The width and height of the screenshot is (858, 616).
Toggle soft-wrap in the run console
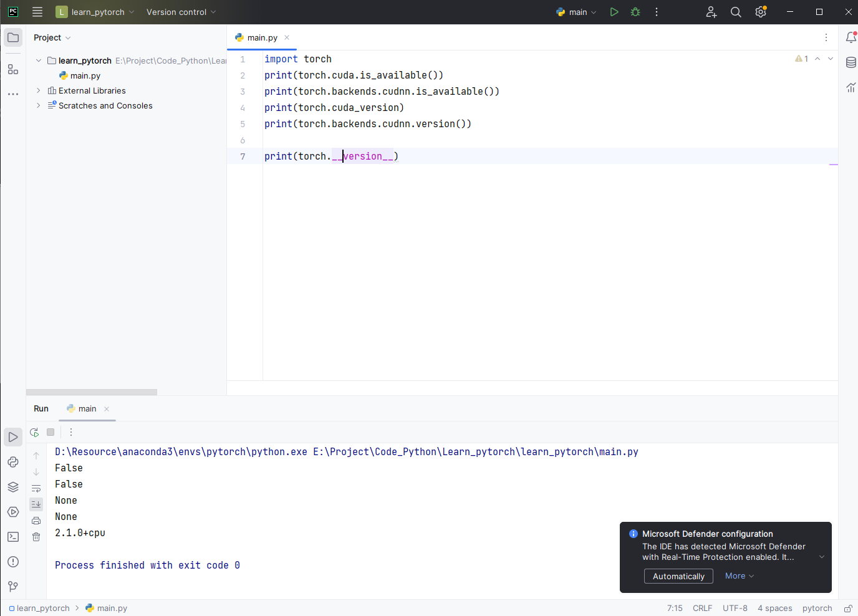[36, 488]
